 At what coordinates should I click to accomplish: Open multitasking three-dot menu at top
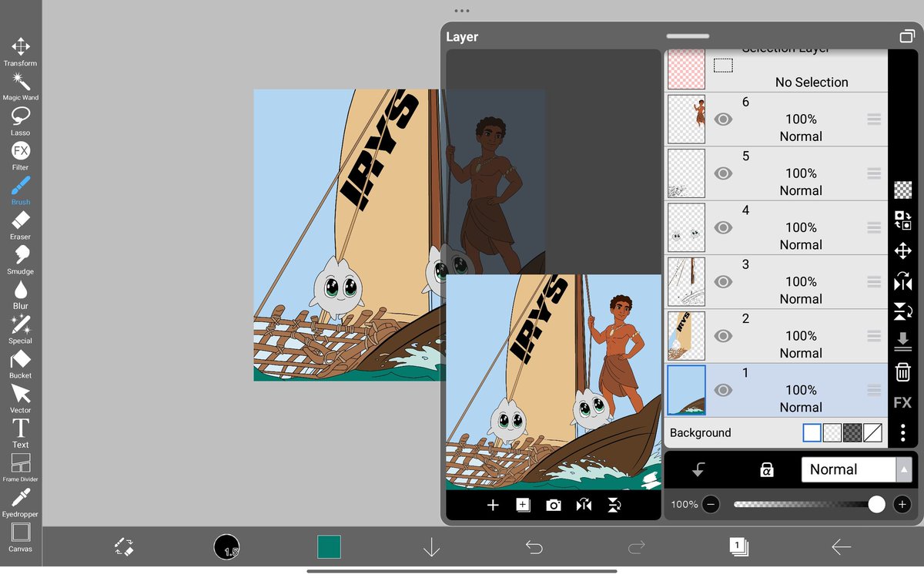click(x=462, y=11)
